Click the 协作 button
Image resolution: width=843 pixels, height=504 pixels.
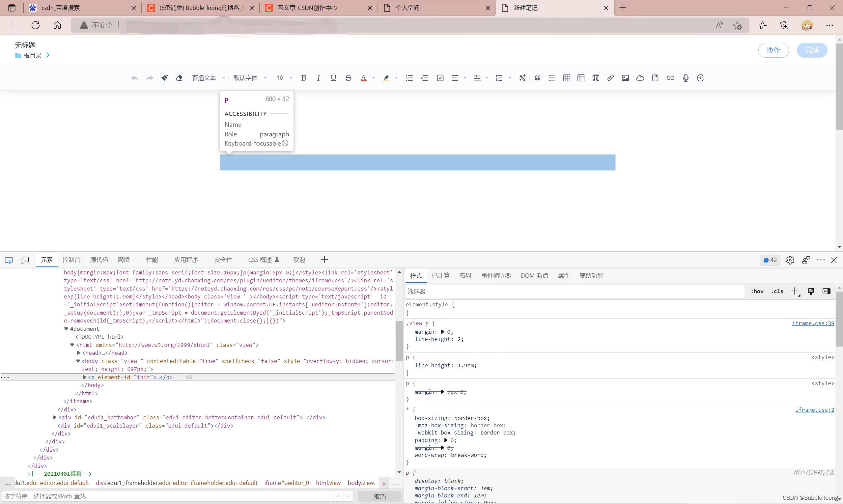tap(773, 50)
